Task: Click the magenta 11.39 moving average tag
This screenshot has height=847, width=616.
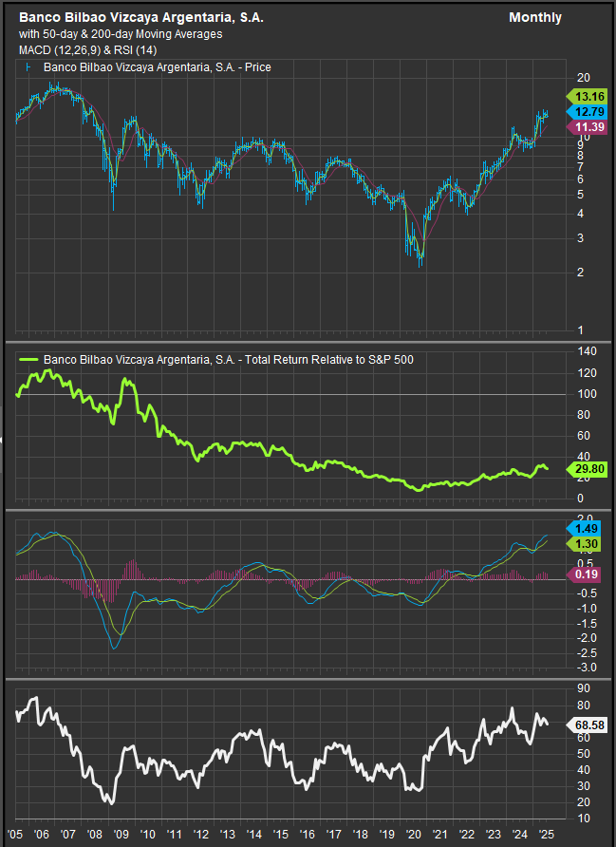Action: pyautogui.click(x=587, y=127)
